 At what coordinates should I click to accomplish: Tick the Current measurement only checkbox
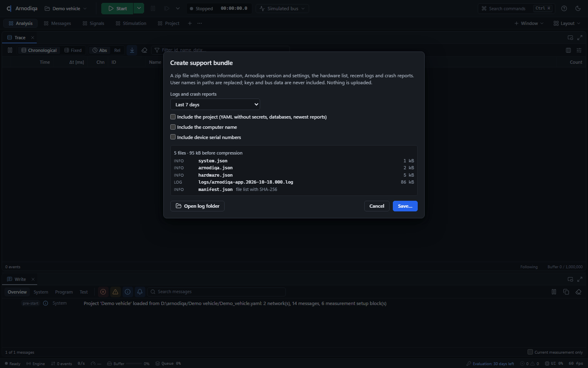coord(530,352)
